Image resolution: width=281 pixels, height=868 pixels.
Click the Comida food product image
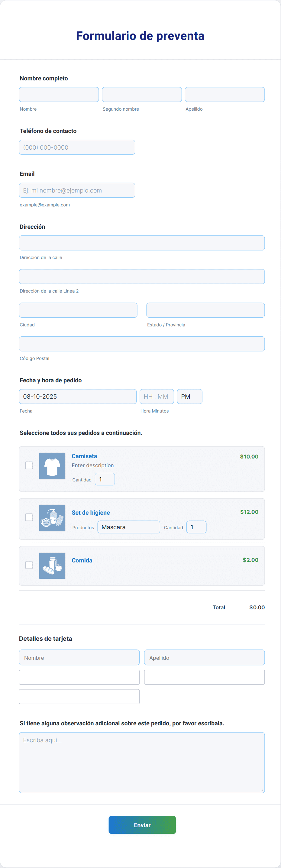pyautogui.click(x=52, y=565)
